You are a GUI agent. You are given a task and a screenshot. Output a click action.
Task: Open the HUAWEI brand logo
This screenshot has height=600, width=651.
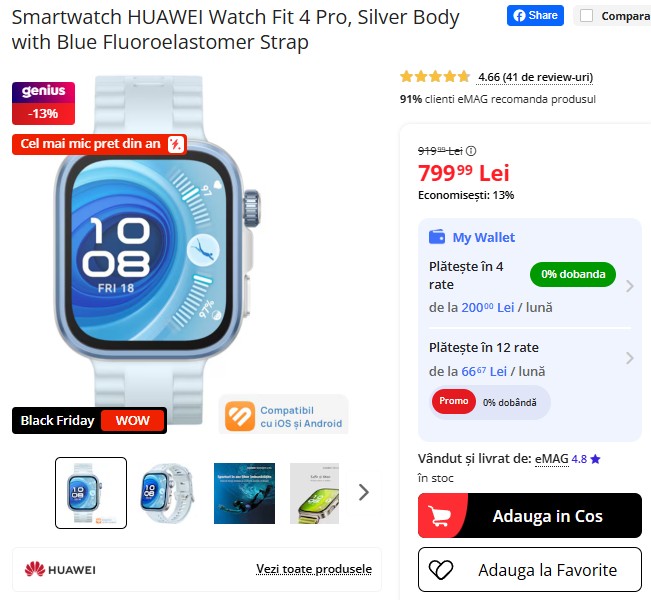pos(60,569)
